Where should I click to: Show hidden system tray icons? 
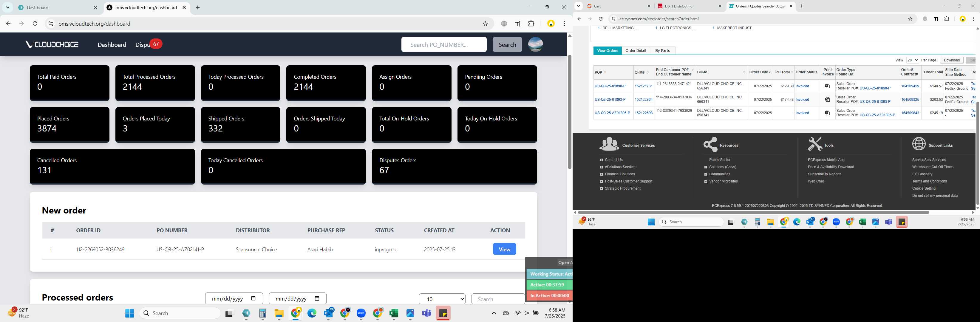tap(493, 313)
